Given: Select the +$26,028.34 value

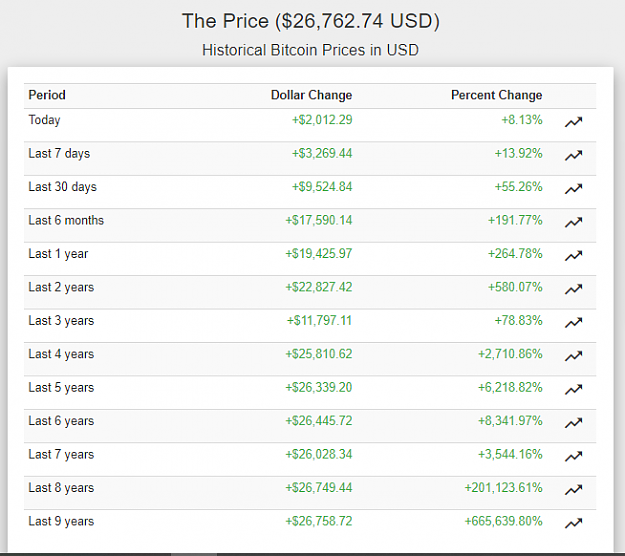Looking at the screenshot, I should click(x=319, y=455).
